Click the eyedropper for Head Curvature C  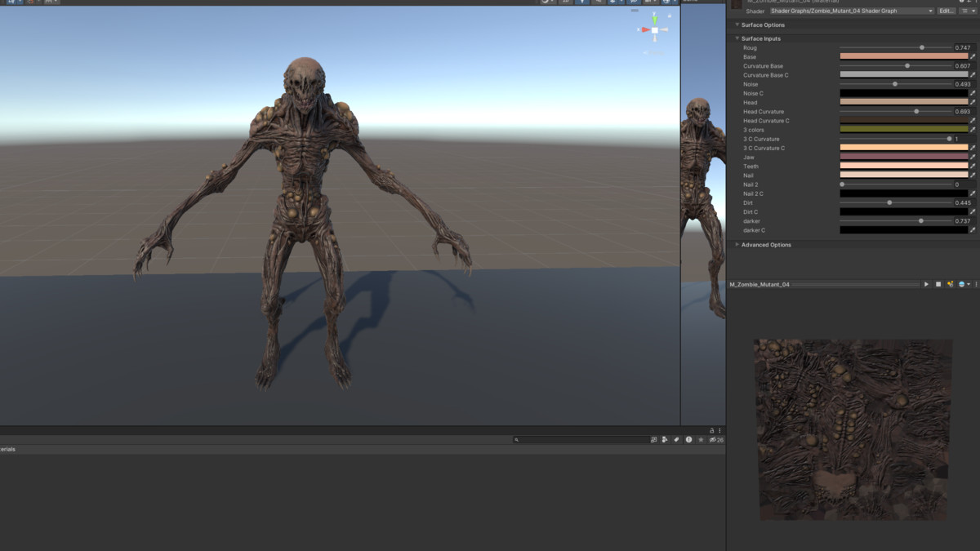pos(973,121)
